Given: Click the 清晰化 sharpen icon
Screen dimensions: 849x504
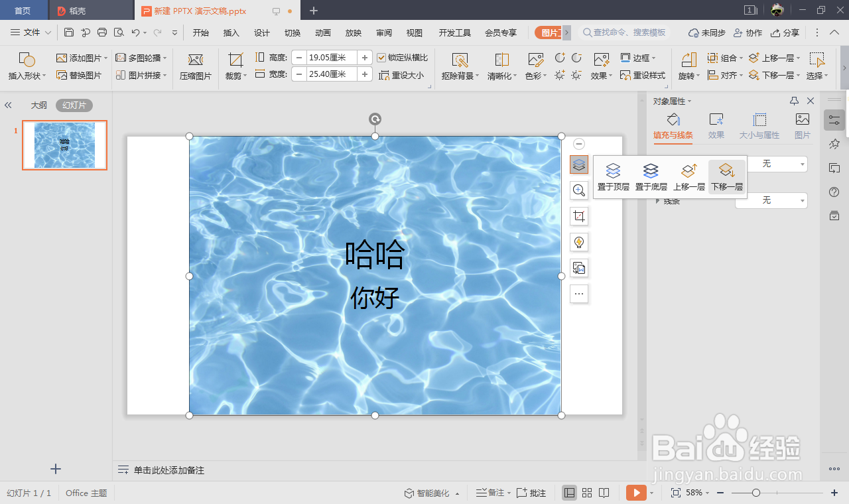Looking at the screenshot, I should coord(502,60).
